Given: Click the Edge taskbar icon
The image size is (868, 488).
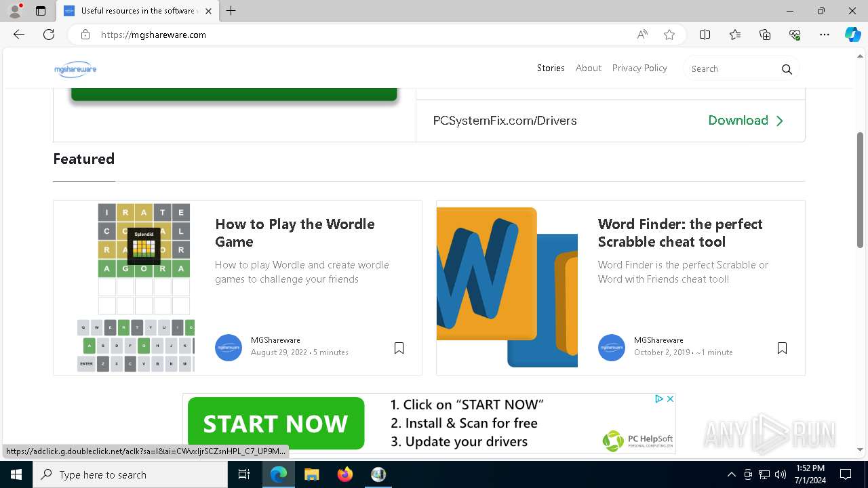Looking at the screenshot, I should (279, 474).
